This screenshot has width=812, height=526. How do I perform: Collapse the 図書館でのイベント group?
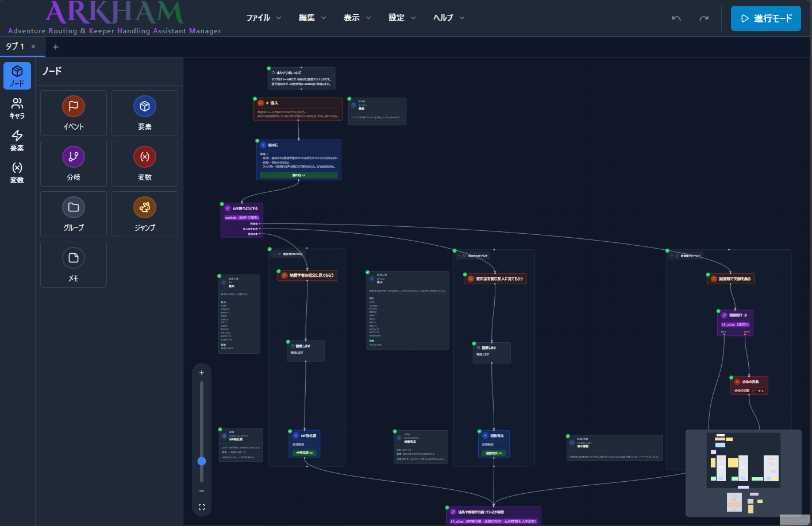click(672, 256)
